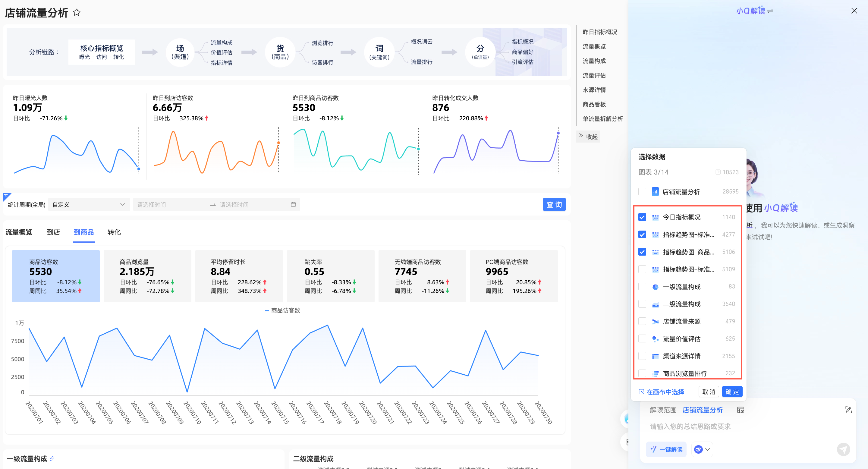Viewport: 868px width, 469px height.
Task: Select the 到商品 tab
Action: pyautogui.click(x=83, y=232)
